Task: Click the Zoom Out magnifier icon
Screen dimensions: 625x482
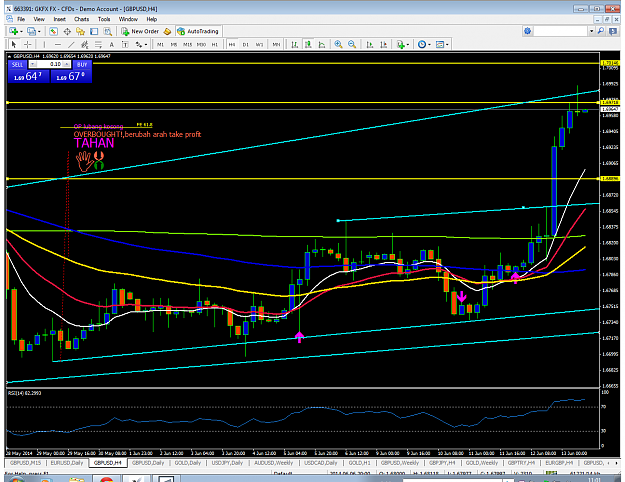Action: tap(352, 45)
